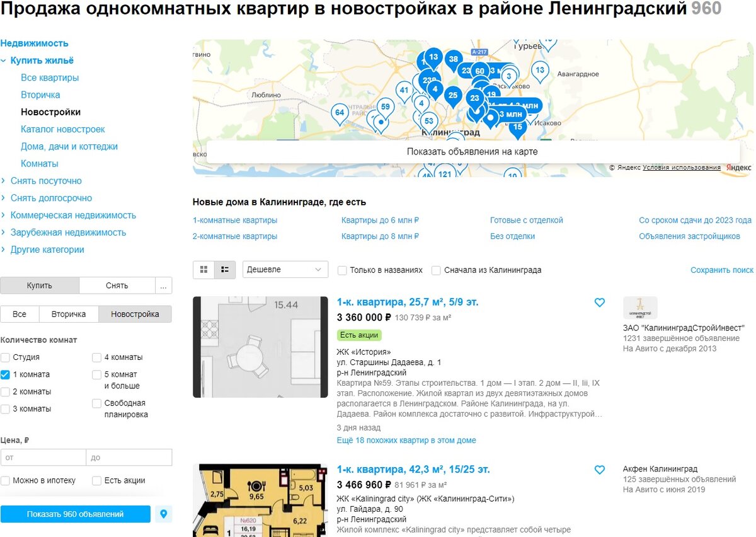Click Показать объявления на карте
Screen dimensions: 756x537
(x=472, y=152)
